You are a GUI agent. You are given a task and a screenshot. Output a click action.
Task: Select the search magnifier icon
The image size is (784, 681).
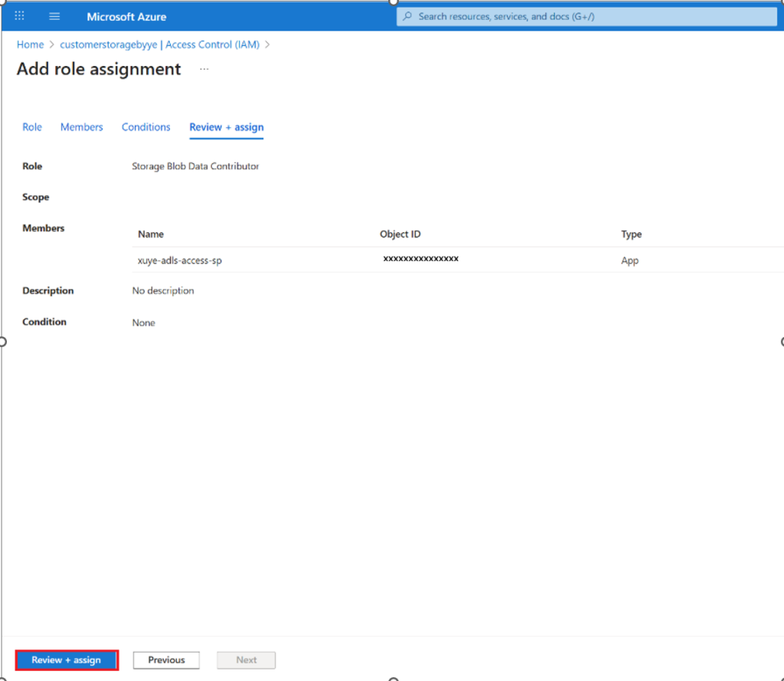(x=407, y=15)
